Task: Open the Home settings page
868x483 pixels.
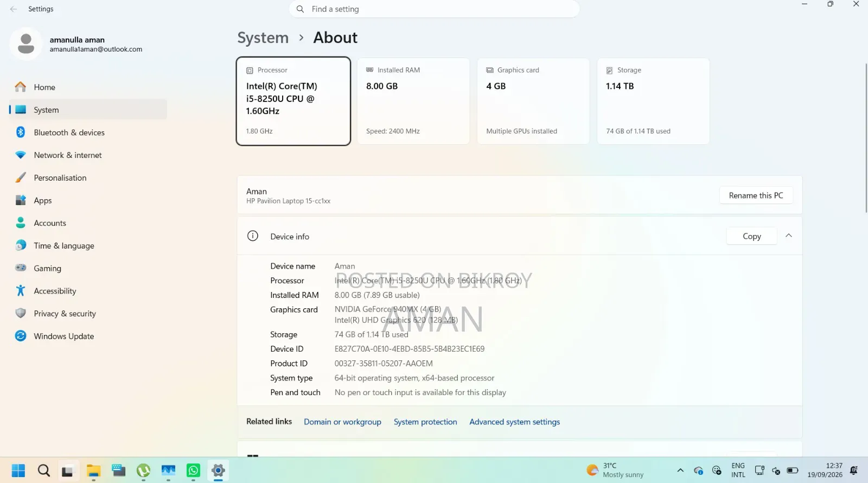Action: coord(88,87)
